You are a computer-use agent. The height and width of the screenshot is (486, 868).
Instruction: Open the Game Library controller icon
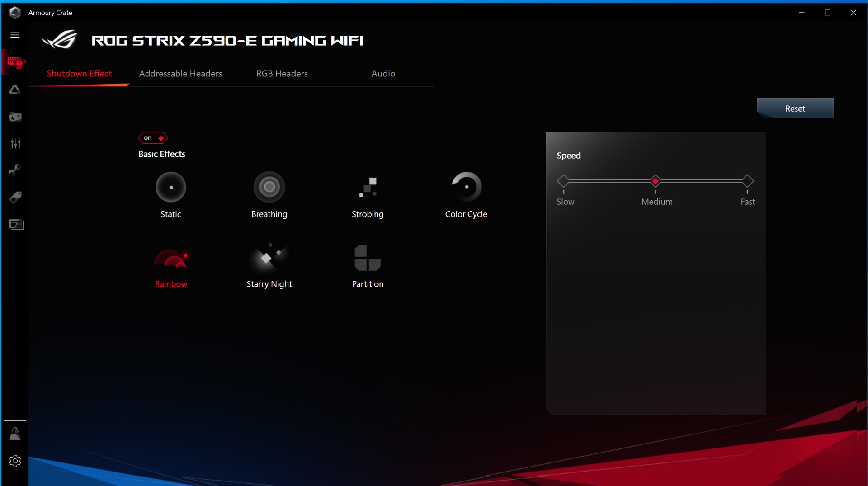pos(15,117)
